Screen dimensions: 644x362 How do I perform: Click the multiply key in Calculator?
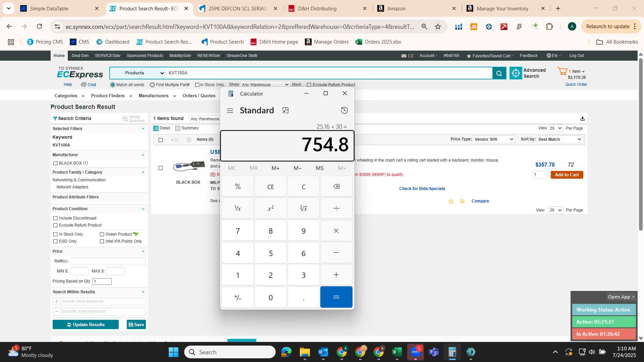point(336,231)
